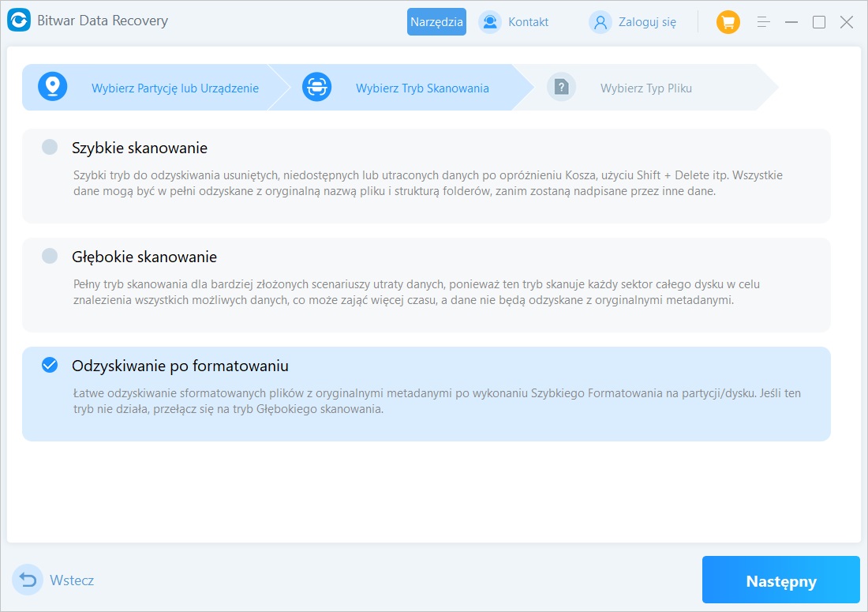
Task: Click the Zaloguj się user avatar icon
Action: tap(600, 22)
